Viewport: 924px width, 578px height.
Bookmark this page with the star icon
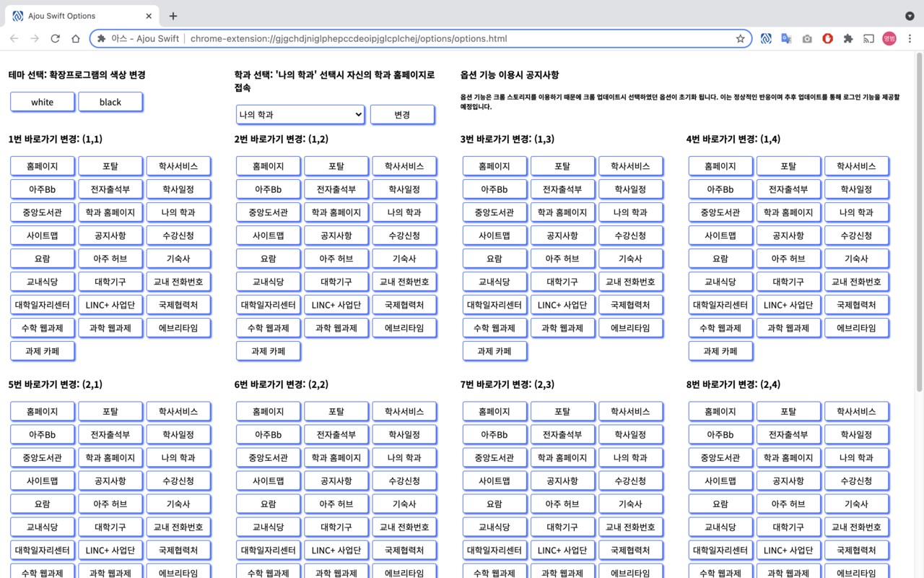coord(740,38)
